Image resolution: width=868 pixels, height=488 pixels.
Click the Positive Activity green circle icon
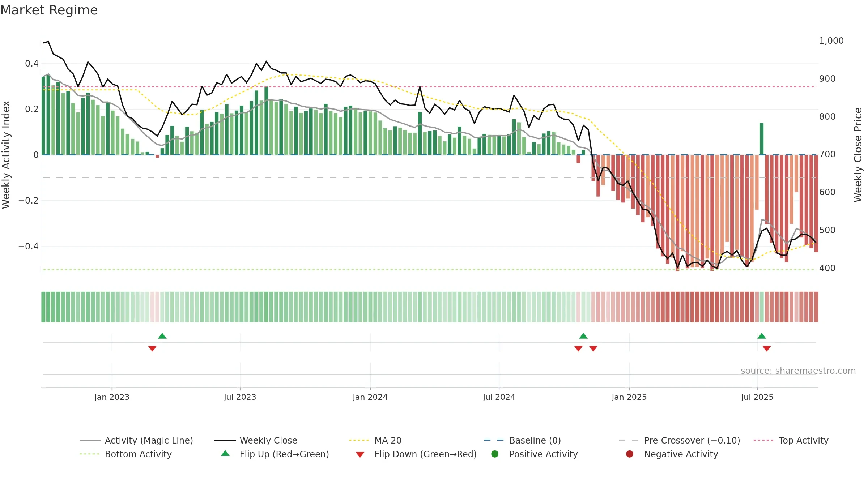[495, 454]
